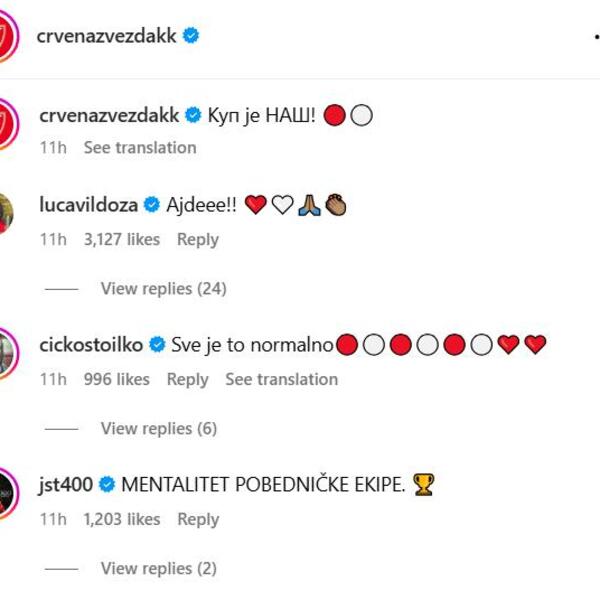Click verified badge beside header crvenazvezdakk name
The image size is (600, 600).
pyautogui.click(x=191, y=36)
